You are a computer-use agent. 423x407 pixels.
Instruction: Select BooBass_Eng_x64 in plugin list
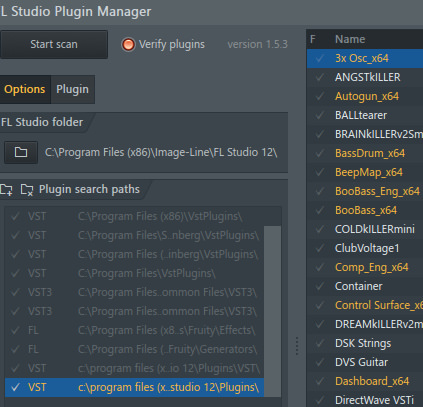click(x=377, y=191)
